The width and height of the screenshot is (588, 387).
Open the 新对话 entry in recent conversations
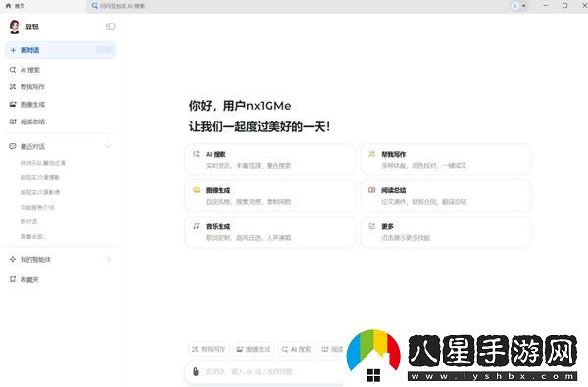point(28,221)
